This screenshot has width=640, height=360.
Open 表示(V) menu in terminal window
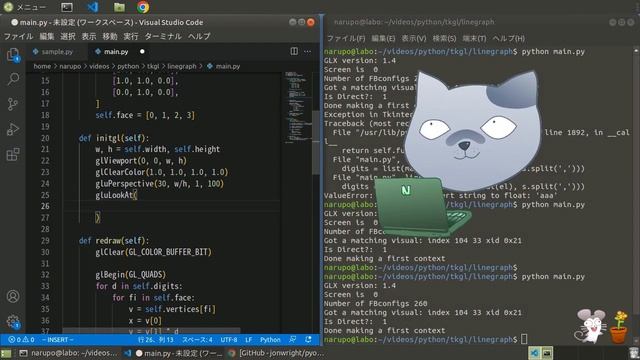(x=413, y=38)
